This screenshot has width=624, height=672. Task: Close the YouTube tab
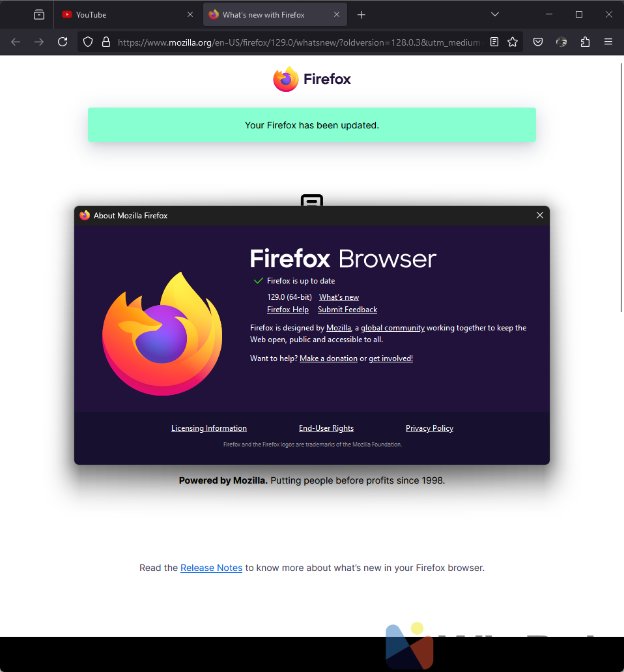point(190,14)
